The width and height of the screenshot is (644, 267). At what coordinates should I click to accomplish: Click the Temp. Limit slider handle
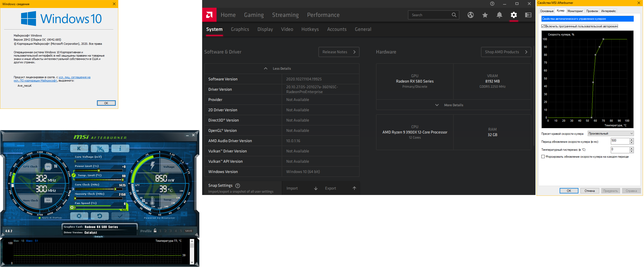(122, 180)
